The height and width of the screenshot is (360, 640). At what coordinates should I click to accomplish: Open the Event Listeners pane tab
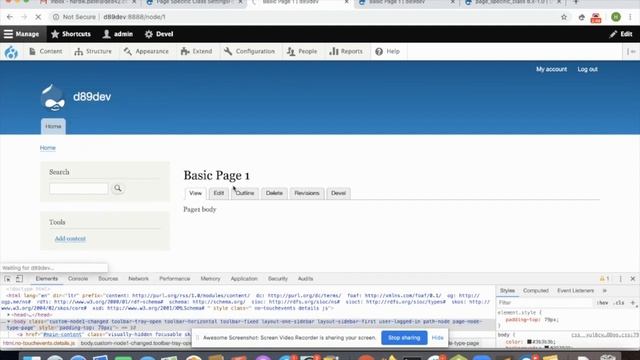[576, 291]
